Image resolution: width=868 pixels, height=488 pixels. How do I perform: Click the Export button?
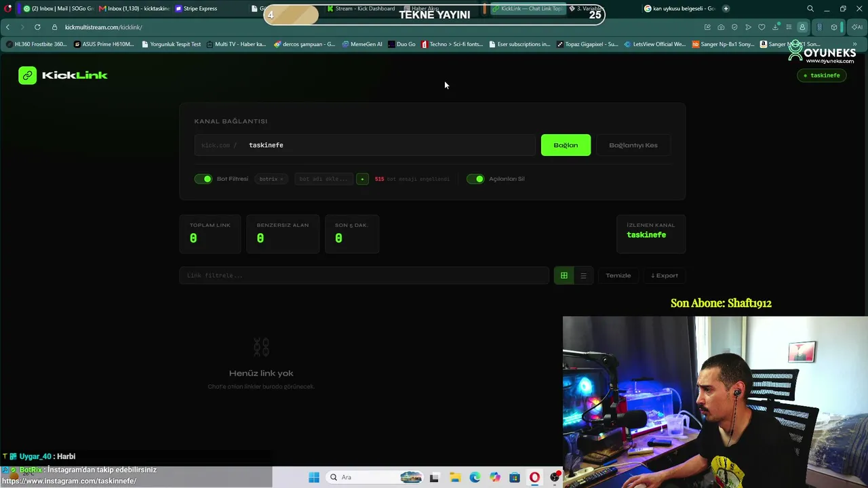click(x=665, y=276)
